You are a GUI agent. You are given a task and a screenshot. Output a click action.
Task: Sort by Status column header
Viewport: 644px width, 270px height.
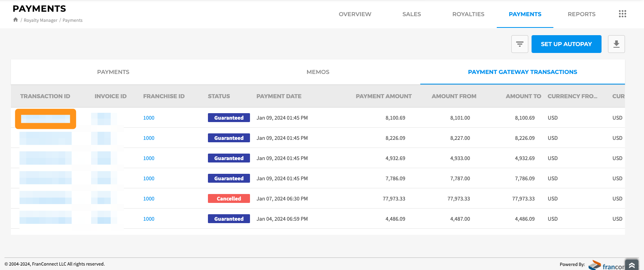[x=219, y=96]
